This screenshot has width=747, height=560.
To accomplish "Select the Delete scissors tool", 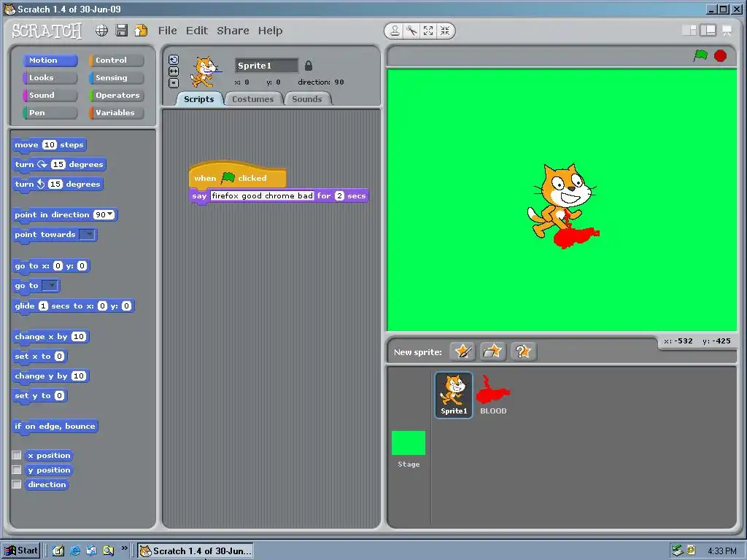I will click(x=411, y=31).
